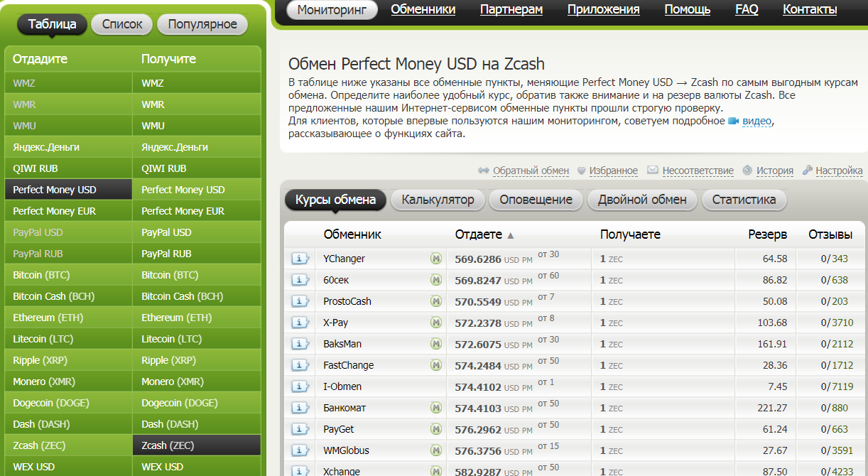
Task: Click the reverse exchange arrows icon
Action: (484, 171)
